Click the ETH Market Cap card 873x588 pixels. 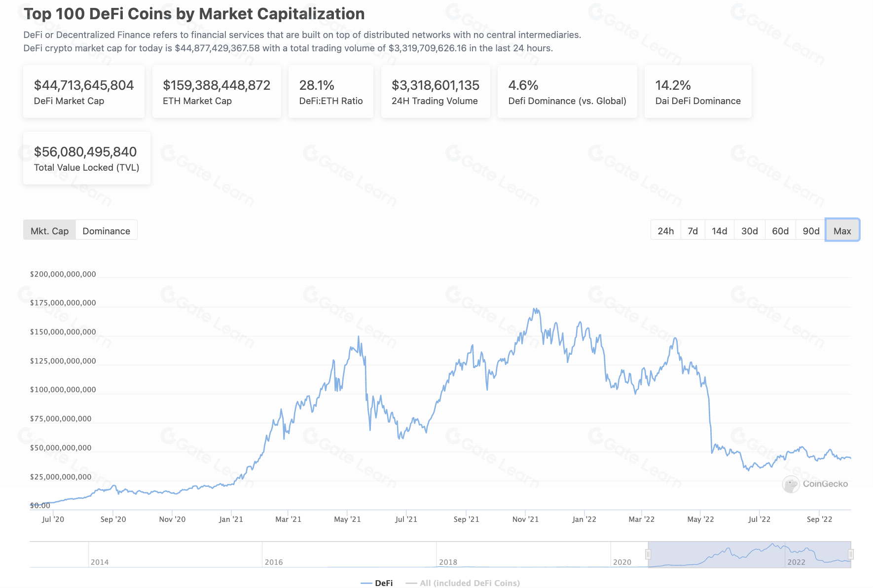(x=217, y=92)
